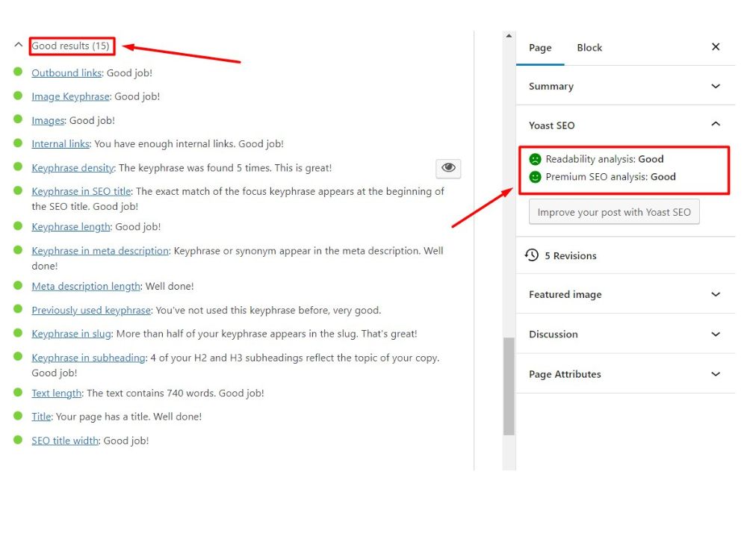Click the Readability analysis smiley icon
This screenshot has height=560, width=747.
(x=535, y=159)
